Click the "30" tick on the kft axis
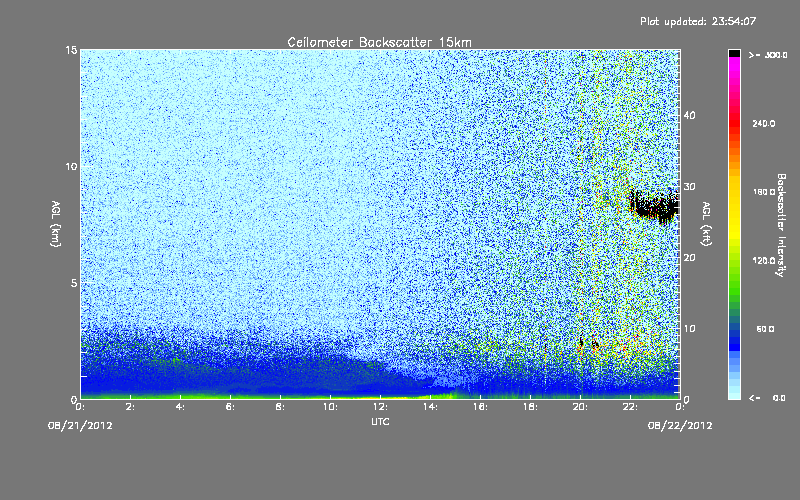This screenshot has height=500, width=800. pyautogui.click(x=689, y=187)
